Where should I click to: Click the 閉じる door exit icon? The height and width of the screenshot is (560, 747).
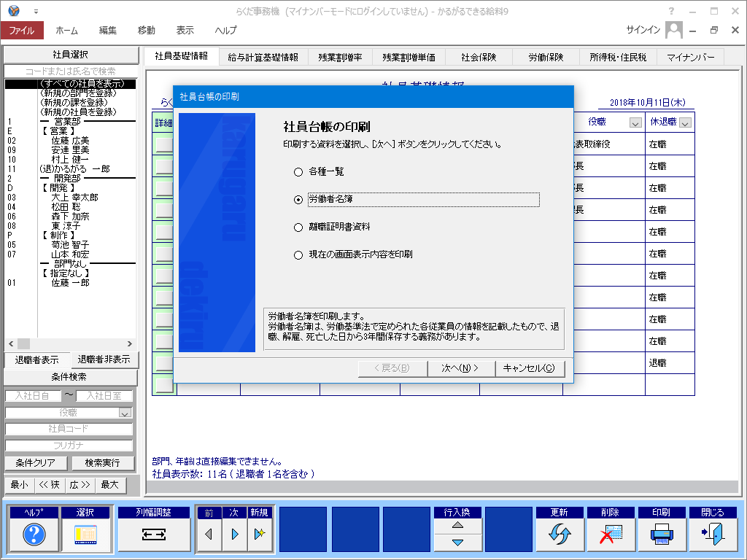713,534
